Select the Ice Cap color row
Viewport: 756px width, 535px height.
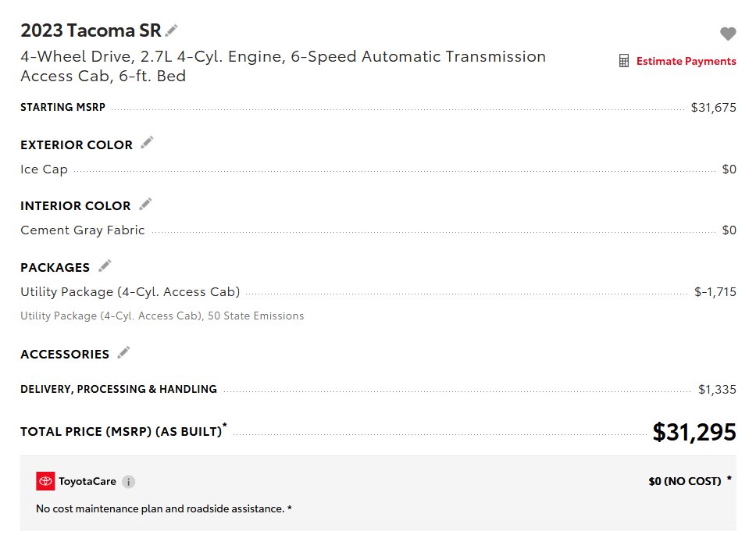[45, 169]
